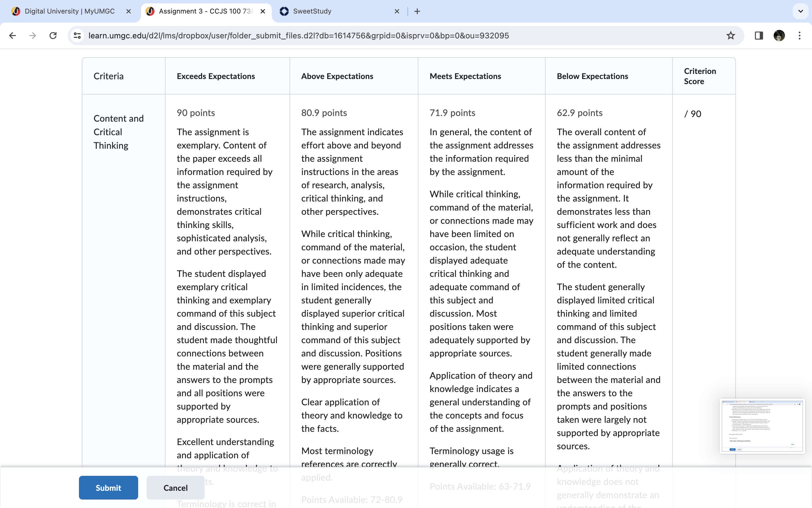Click "The assignment indicates effort above" paragraph

pyautogui.click(x=352, y=172)
